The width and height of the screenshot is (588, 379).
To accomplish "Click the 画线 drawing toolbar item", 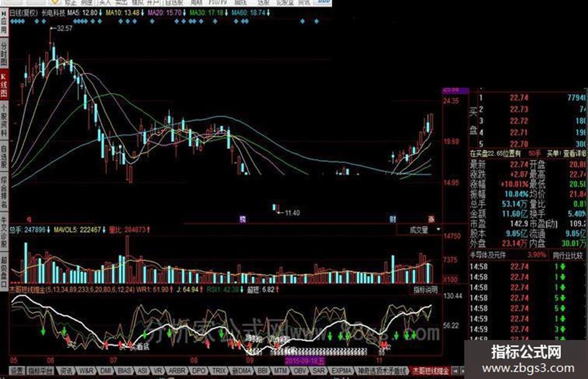I will [241, 2].
